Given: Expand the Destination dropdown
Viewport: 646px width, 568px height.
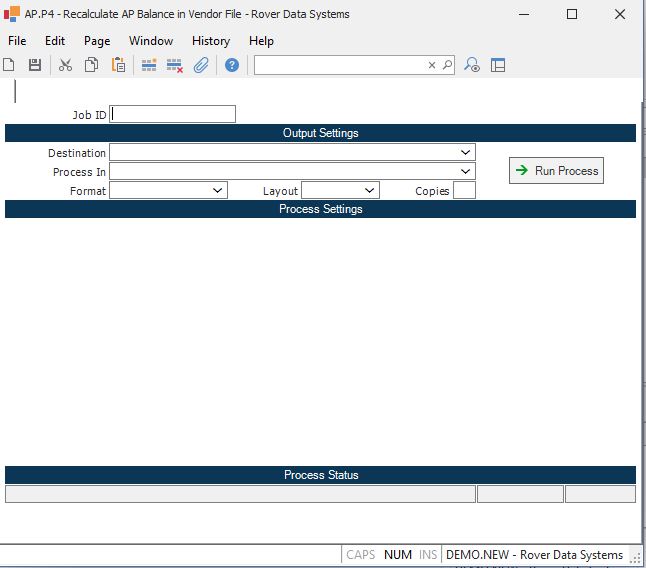Looking at the screenshot, I should 466,153.
